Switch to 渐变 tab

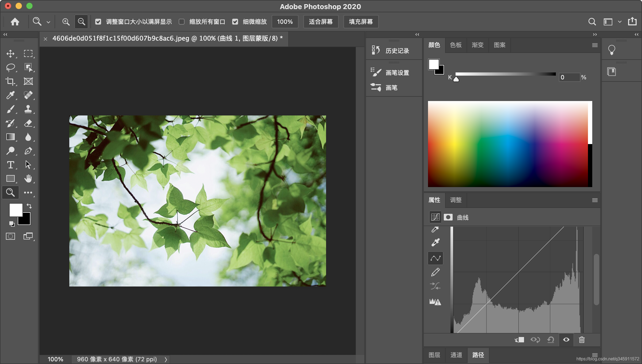point(478,45)
